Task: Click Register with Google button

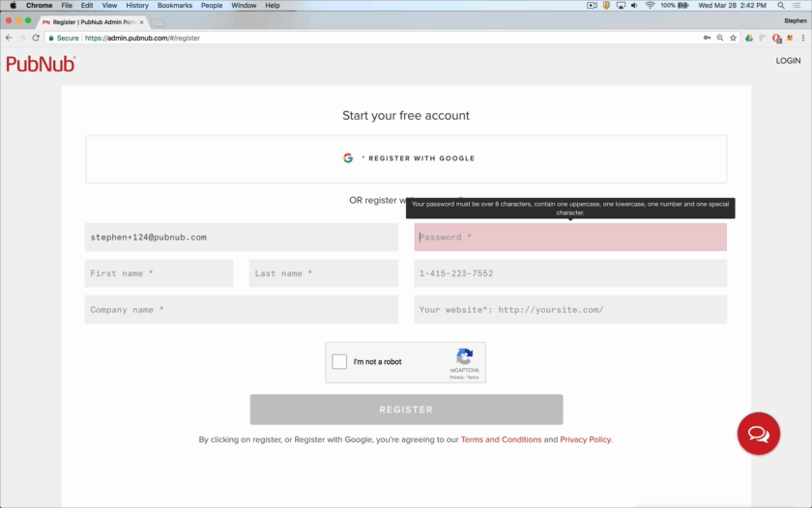Action: [406, 158]
